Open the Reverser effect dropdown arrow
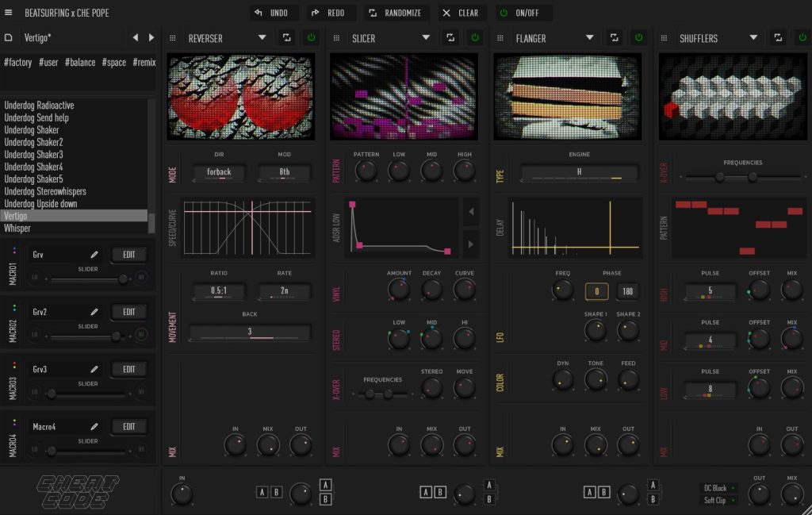 pos(262,37)
